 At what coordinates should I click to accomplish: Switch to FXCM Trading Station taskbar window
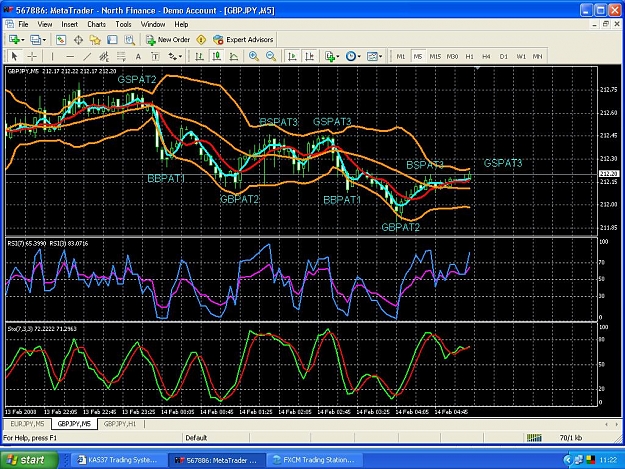coord(314,460)
